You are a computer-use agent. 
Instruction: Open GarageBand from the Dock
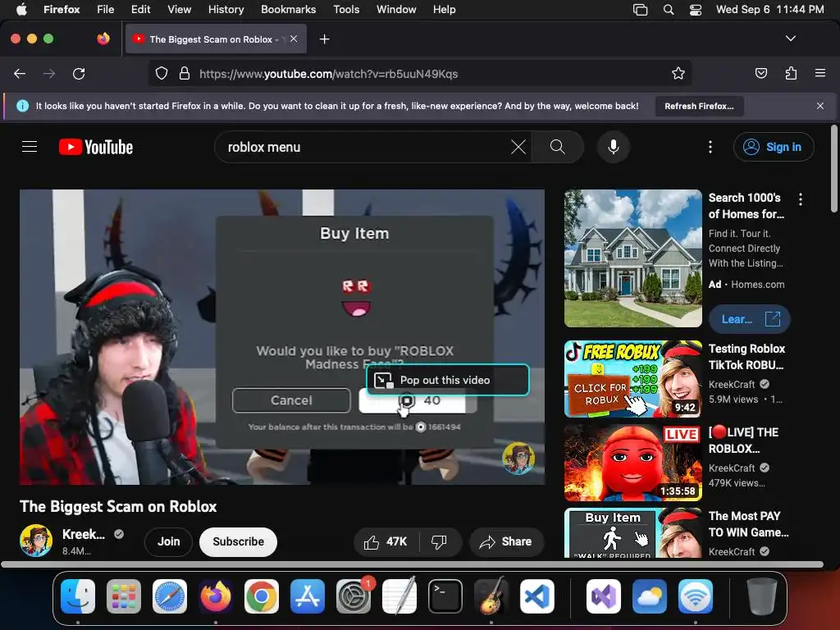click(x=491, y=596)
